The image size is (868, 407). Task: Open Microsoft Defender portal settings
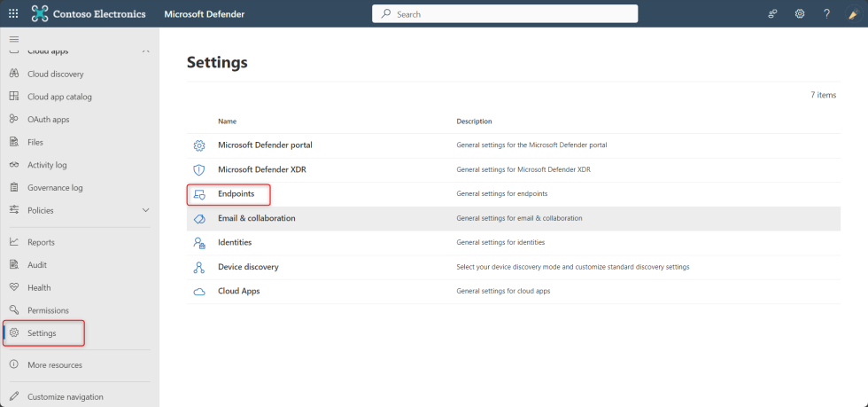click(x=265, y=145)
